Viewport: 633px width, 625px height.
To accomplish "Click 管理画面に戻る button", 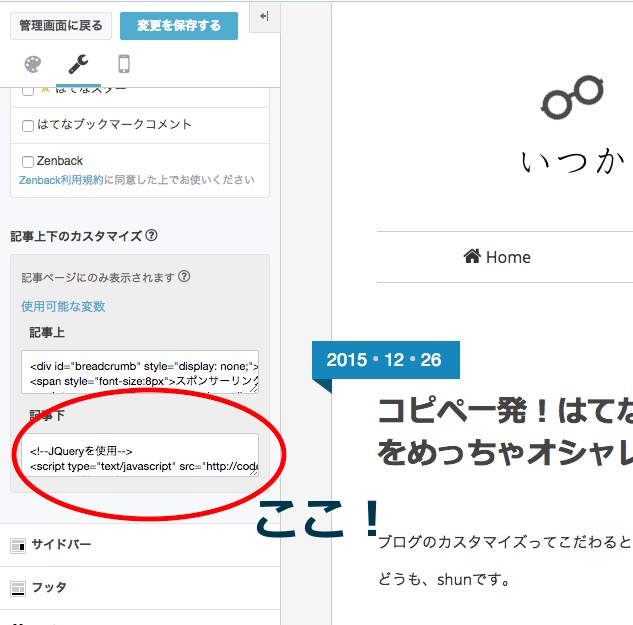I will coord(61,26).
